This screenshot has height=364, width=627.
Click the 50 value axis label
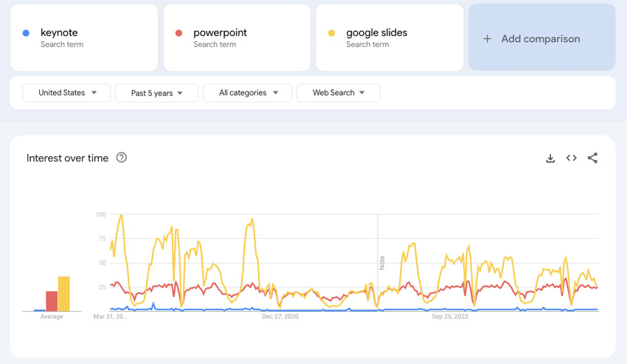point(103,263)
